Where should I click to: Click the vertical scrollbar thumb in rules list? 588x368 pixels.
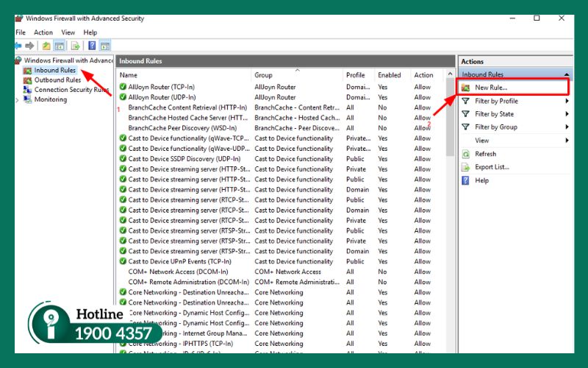coord(450,117)
